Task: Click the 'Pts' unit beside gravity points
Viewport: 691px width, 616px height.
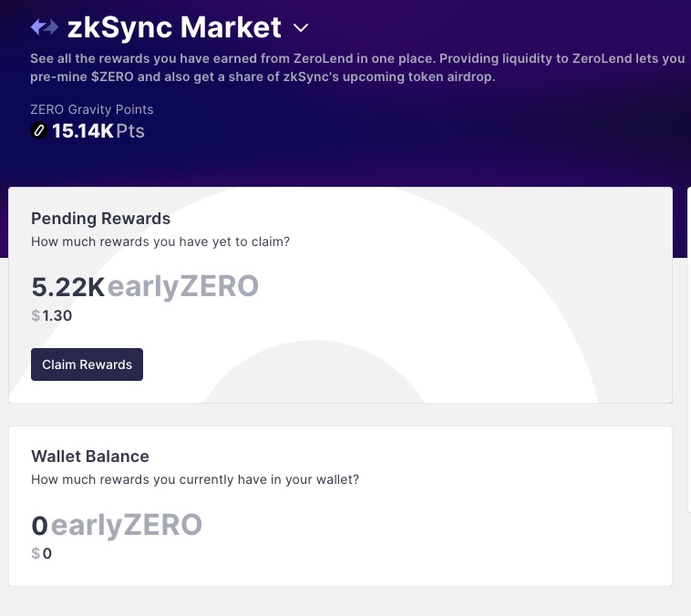Action: tap(130, 131)
